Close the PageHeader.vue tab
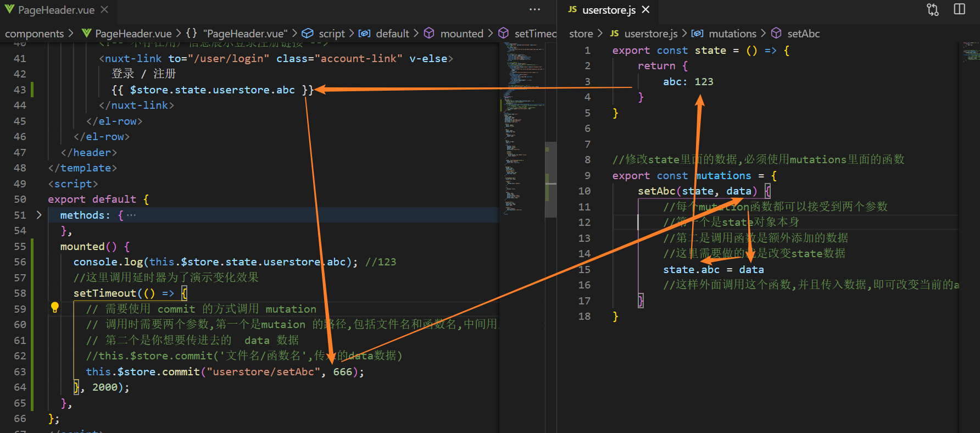Viewport: 980px width, 433px height. click(x=104, y=10)
